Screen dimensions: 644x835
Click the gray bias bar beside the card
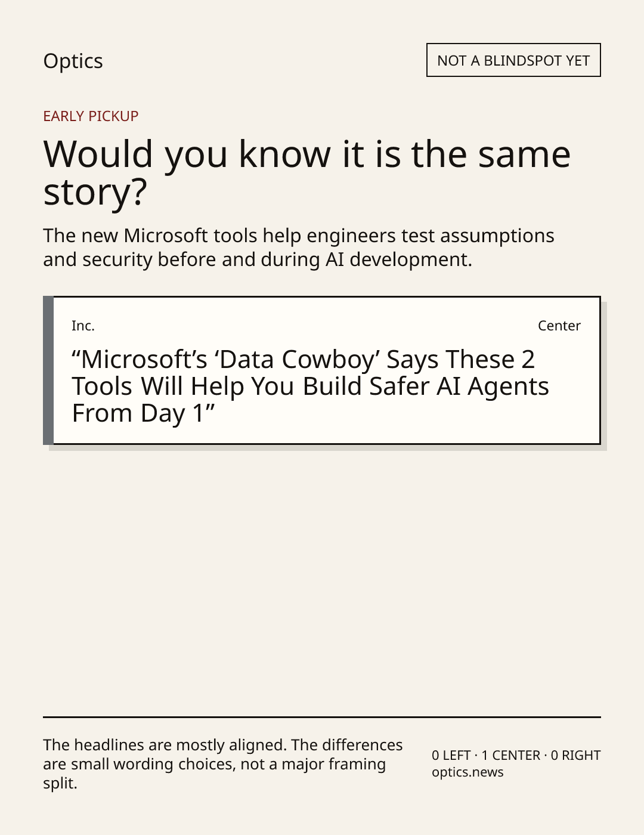click(48, 370)
